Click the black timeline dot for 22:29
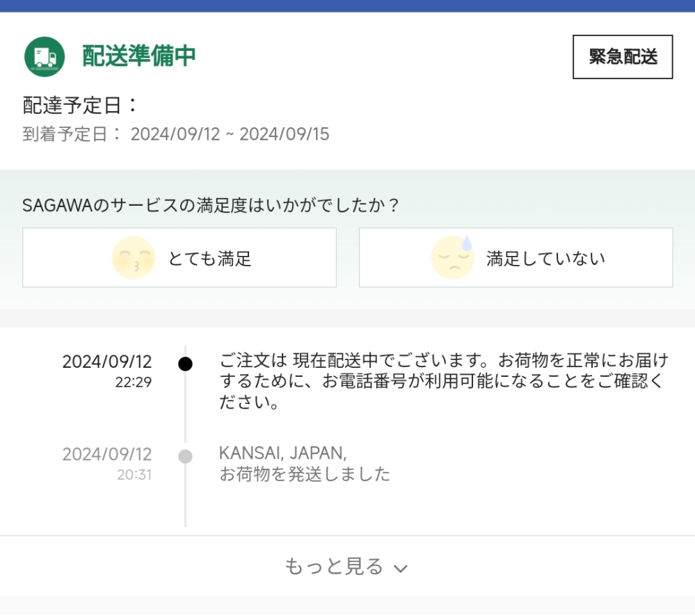695x616 pixels. 185,364
